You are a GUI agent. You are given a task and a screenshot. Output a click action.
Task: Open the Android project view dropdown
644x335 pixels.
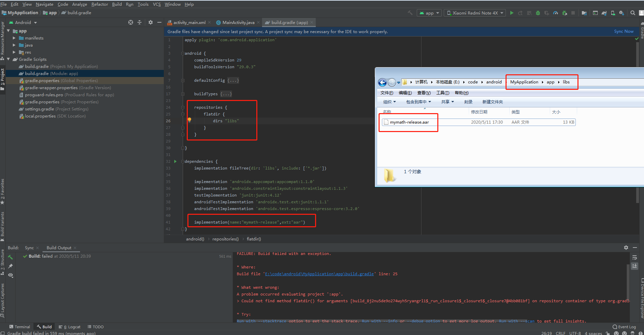point(23,23)
